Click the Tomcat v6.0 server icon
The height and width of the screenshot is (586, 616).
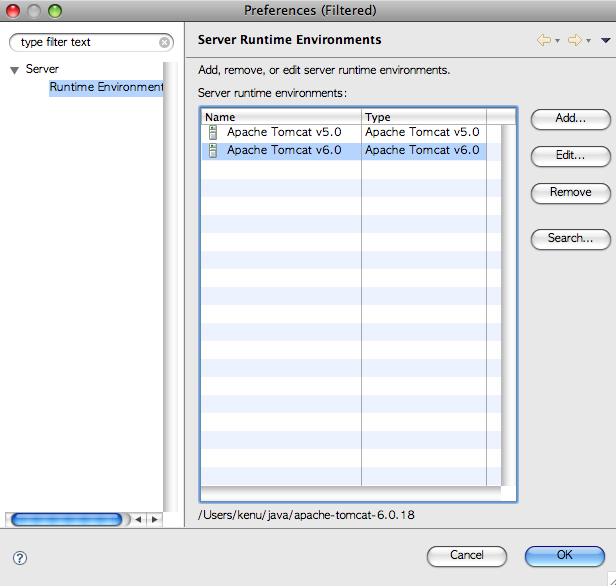[213, 150]
